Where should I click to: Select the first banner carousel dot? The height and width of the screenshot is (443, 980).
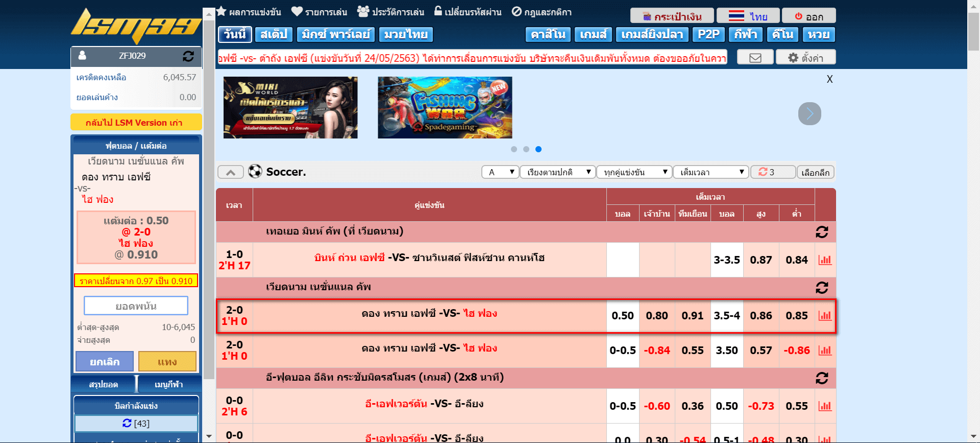[x=513, y=149]
